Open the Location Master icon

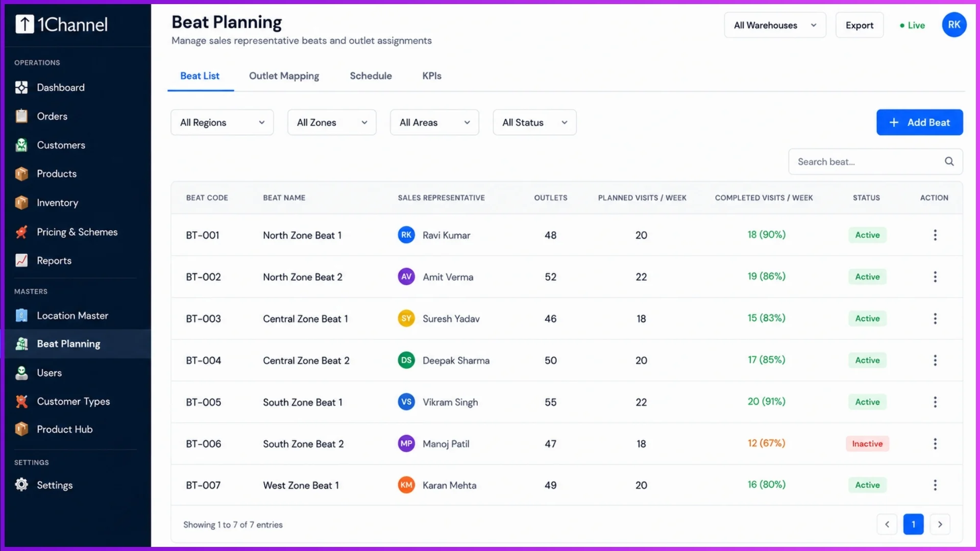pos(21,316)
